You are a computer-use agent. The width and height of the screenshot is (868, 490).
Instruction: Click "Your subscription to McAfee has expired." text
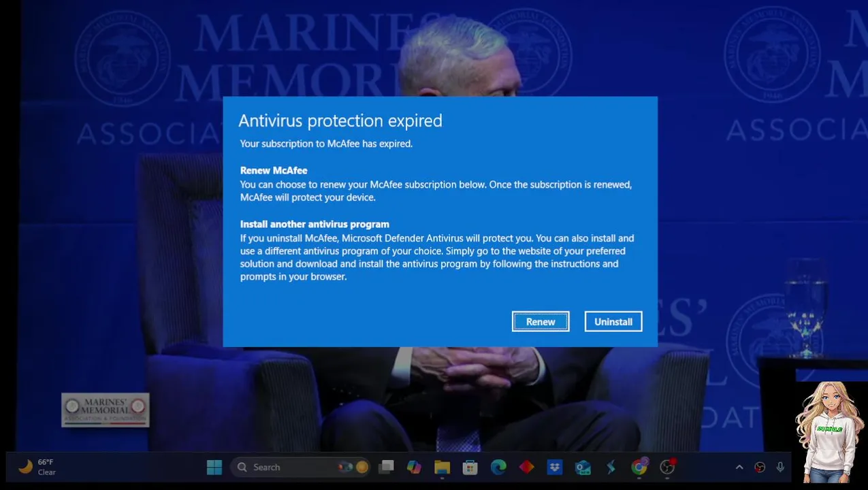pos(326,144)
